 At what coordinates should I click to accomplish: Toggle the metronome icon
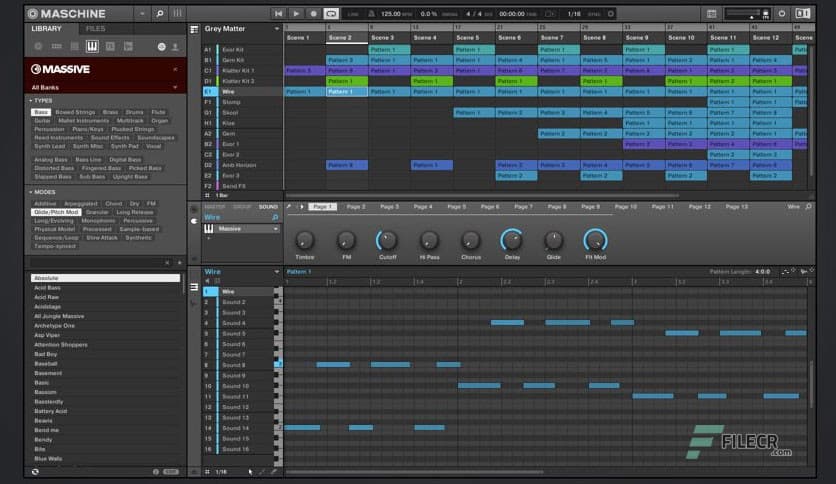tap(372, 14)
